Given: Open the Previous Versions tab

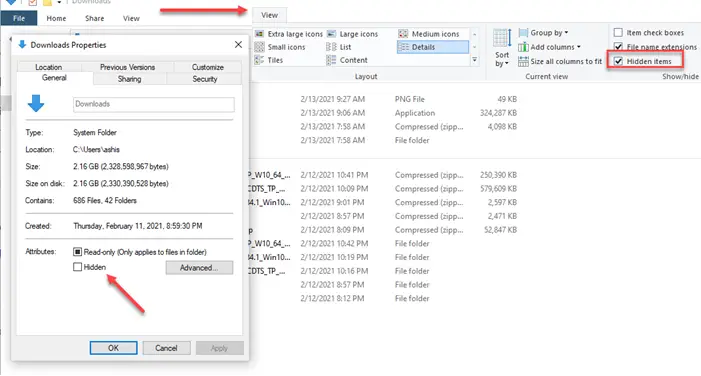Looking at the screenshot, I should (127, 67).
